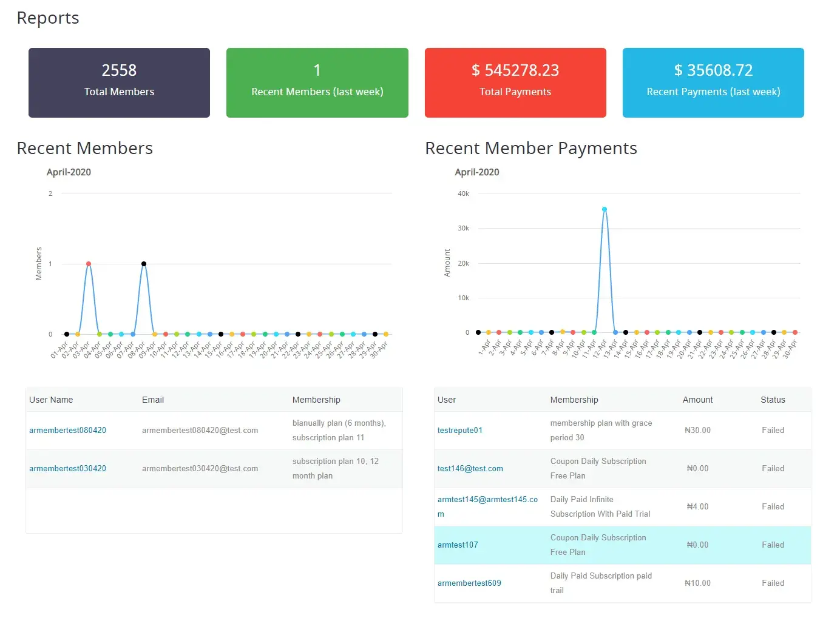
Task: Open user armembertest080420 profile link
Action: point(67,431)
